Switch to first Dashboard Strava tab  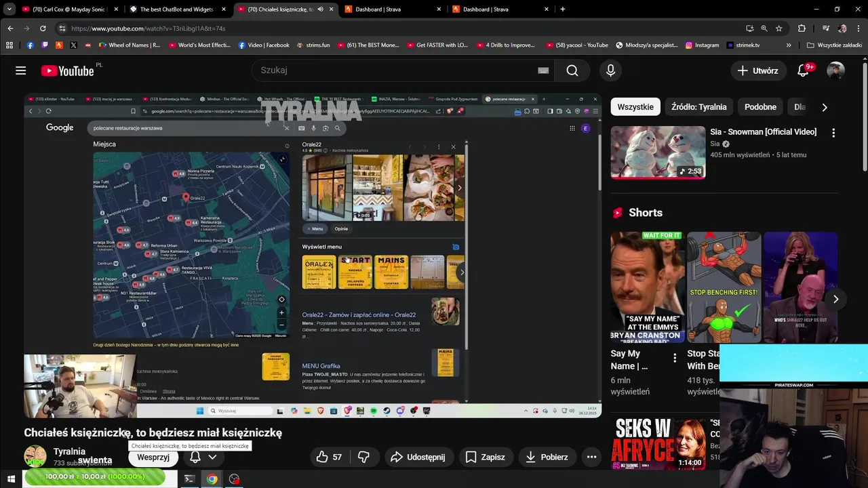click(x=393, y=9)
